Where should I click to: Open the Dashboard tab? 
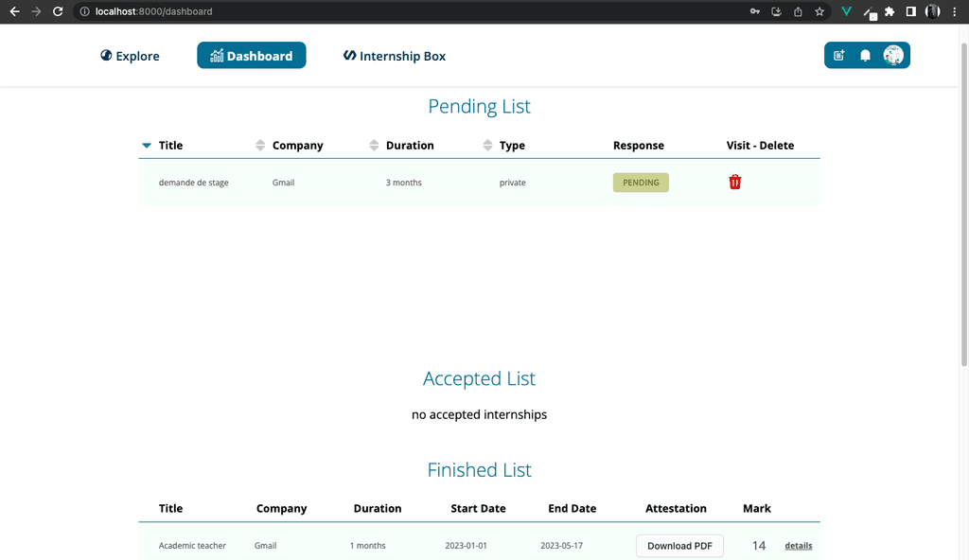252,55
